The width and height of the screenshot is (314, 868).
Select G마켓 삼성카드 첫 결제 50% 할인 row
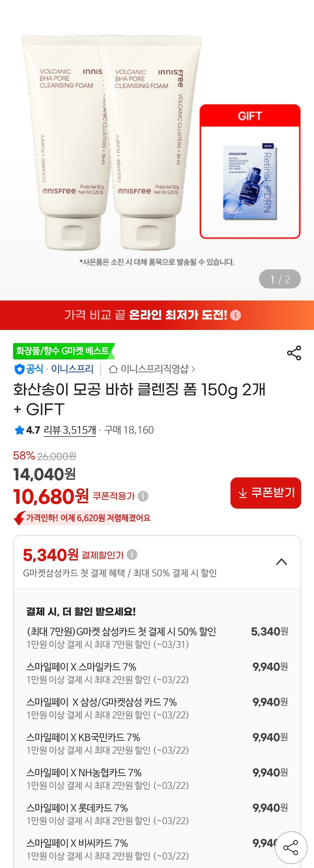coord(157,637)
